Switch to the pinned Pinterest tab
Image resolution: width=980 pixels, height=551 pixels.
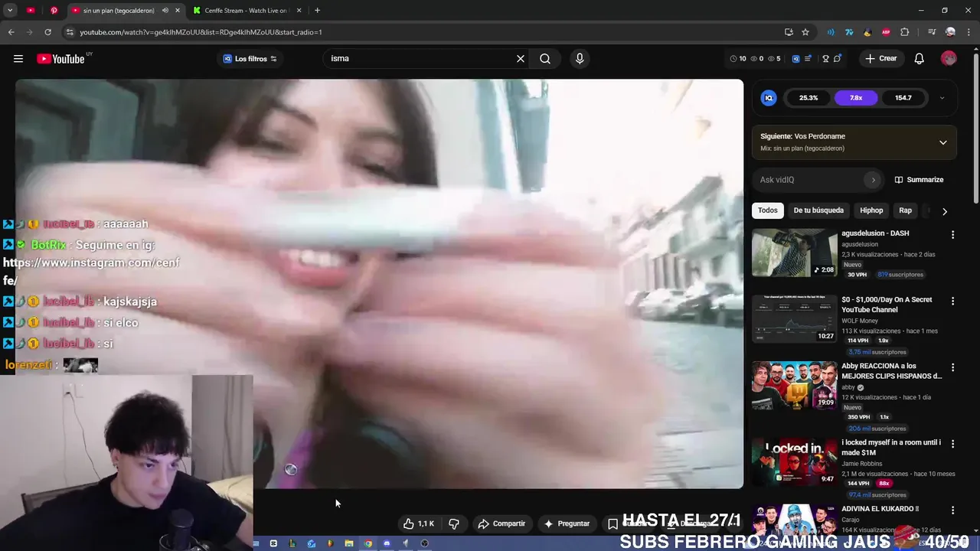tap(54, 11)
